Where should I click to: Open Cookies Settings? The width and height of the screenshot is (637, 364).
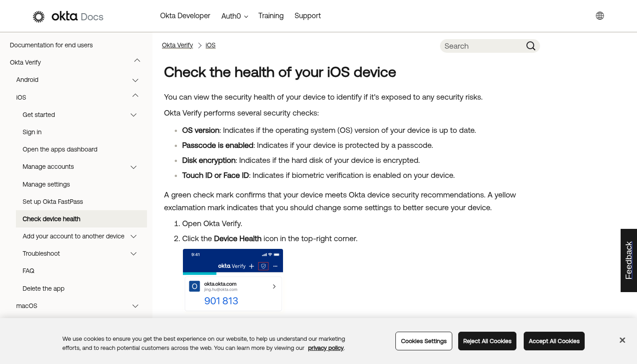(424, 341)
